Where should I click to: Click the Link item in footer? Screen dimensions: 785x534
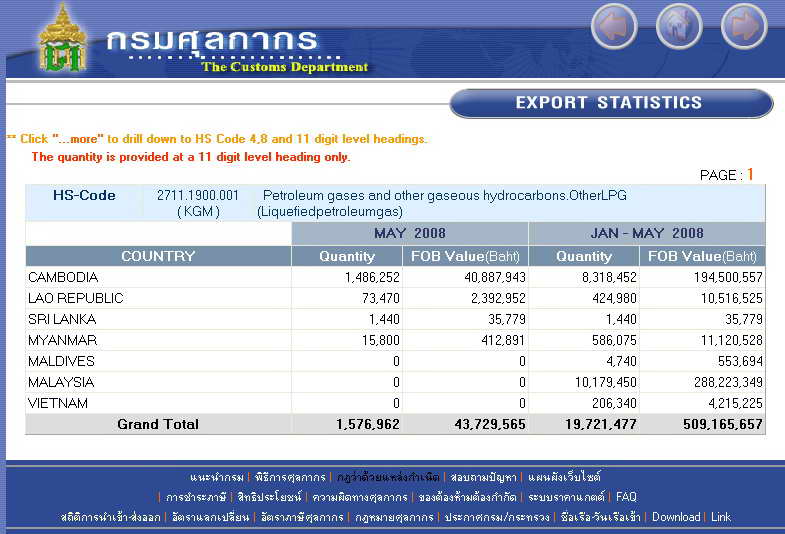click(721, 517)
